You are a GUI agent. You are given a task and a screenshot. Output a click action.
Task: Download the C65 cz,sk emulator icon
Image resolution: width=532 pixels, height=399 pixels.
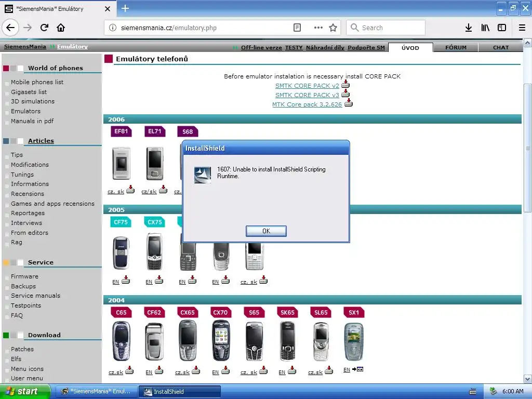tap(129, 370)
